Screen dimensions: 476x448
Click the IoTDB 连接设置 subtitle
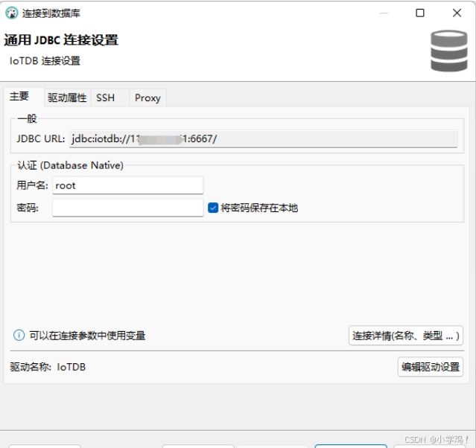coord(45,61)
